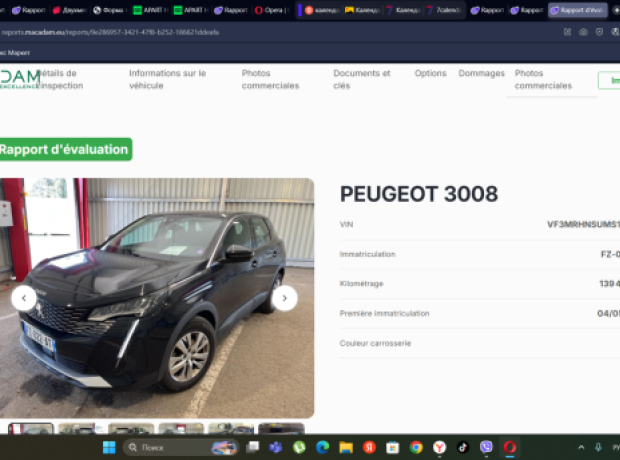This screenshot has height=460, width=620.
Task: Go to Informations sur le véhicule section
Action: point(167,80)
